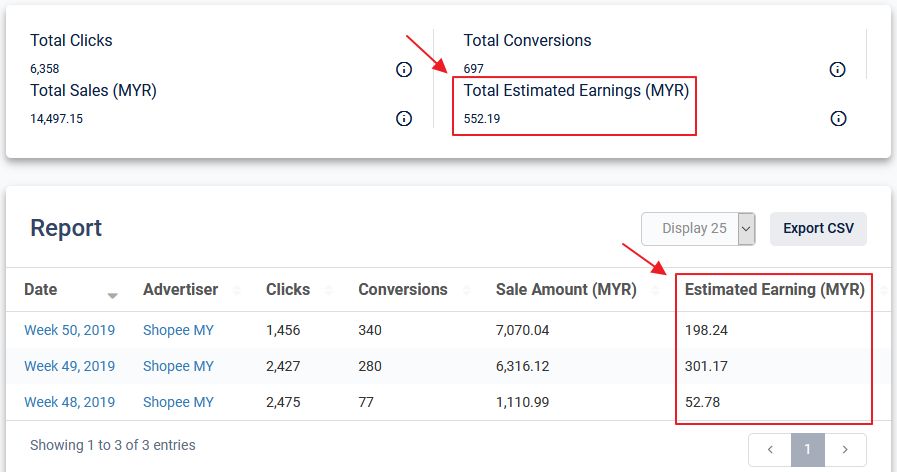
Task: Sort by Conversions column sort icon
Action: pyautogui.click(x=466, y=290)
